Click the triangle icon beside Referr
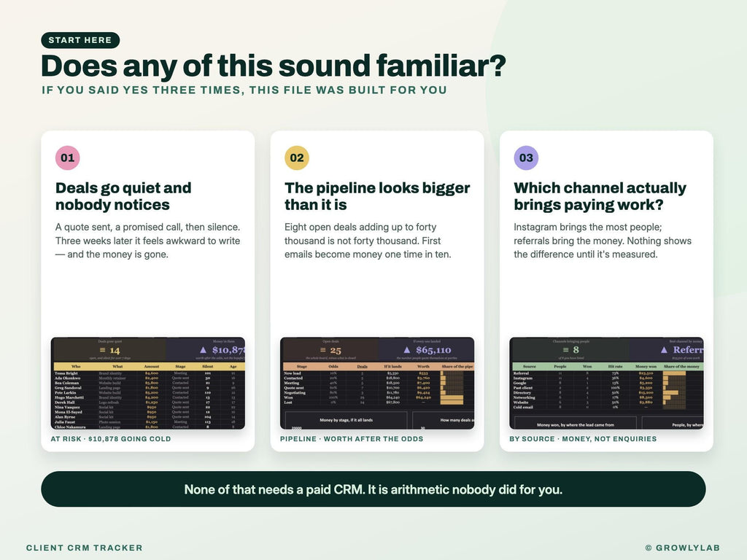The width and height of the screenshot is (747, 560). (x=664, y=350)
